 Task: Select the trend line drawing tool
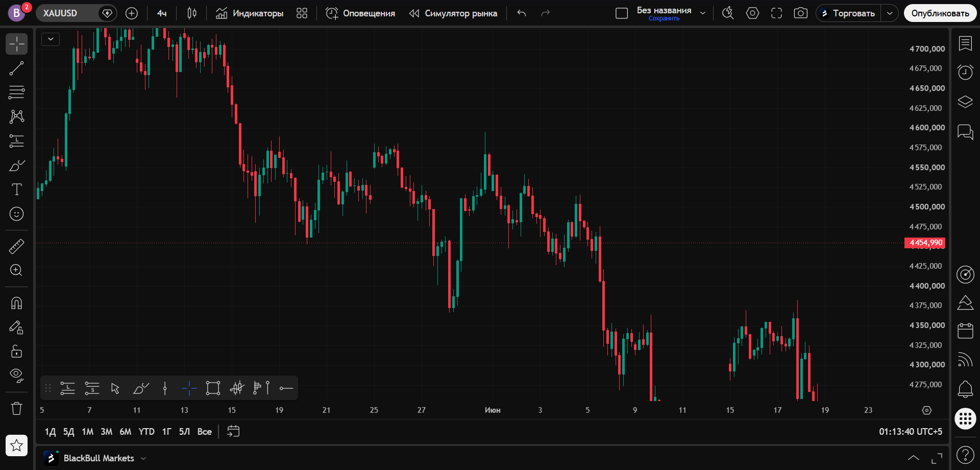17,68
